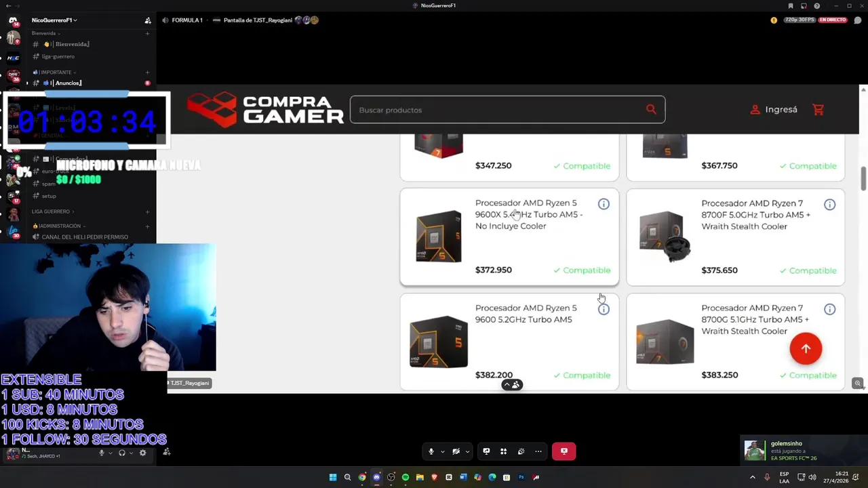
Task: Open Discord user settings gear
Action: click(142, 453)
